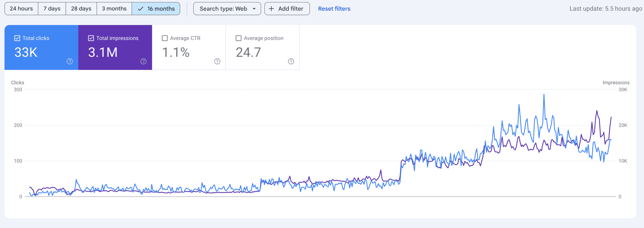This screenshot has width=644, height=228.
Task: Click the checkmark icon beside 16 months
Action: tap(141, 9)
